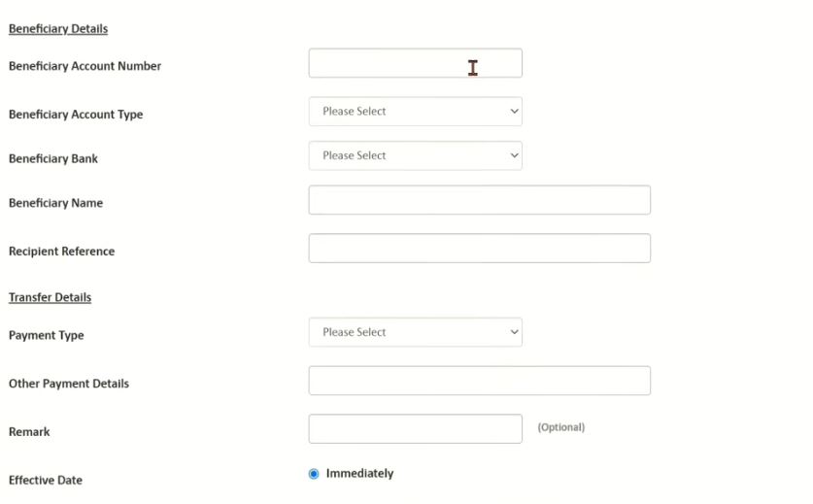Click the Recipient Reference input field

pyautogui.click(x=479, y=248)
